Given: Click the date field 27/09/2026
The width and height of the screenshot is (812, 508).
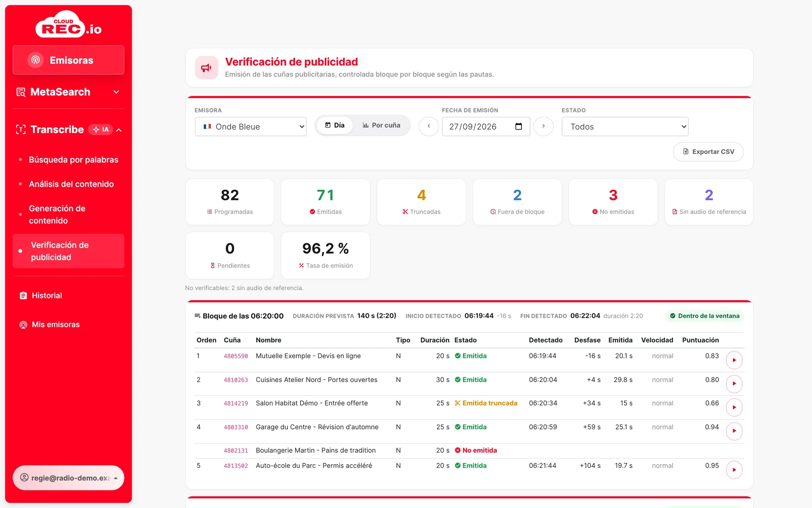Looking at the screenshot, I should click(x=486, y=126).
